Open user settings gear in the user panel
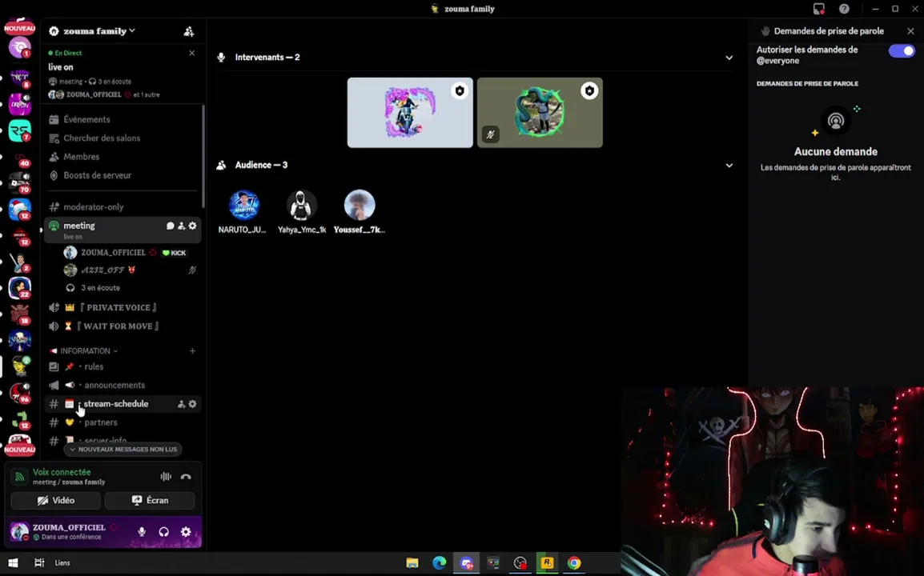924x576 pixels. 186,532
